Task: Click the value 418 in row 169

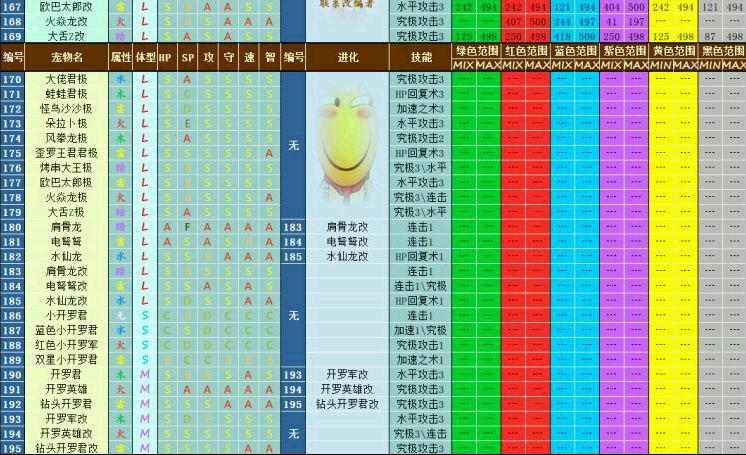Action: point(562,37)
